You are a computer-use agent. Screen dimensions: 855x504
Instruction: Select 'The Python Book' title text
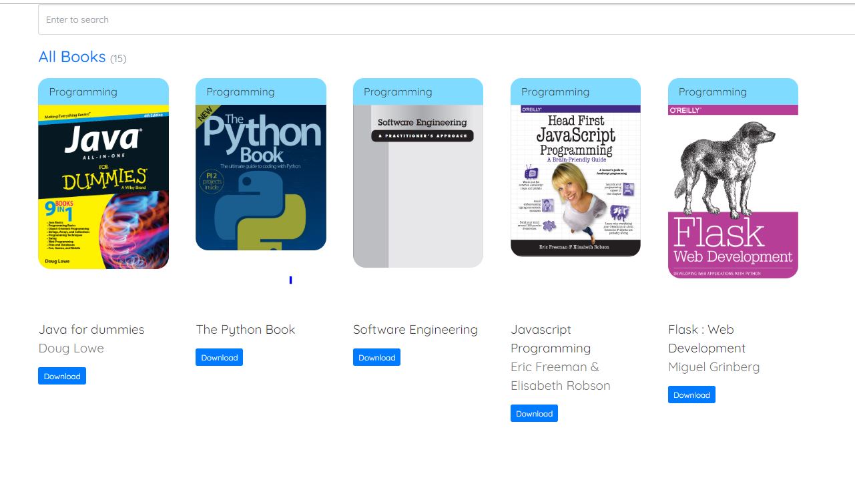point(246,330)
